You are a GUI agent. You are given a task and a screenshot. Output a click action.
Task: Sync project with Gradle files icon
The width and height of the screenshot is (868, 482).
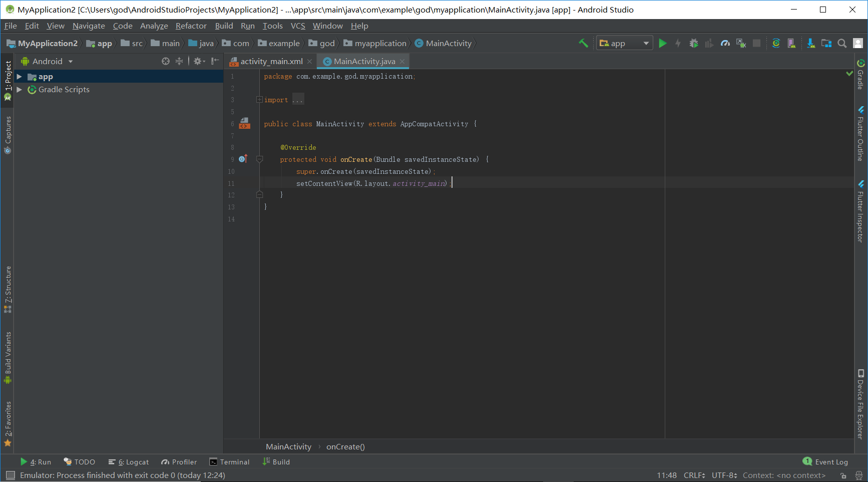pyautogui.click(x=776, y=43)
